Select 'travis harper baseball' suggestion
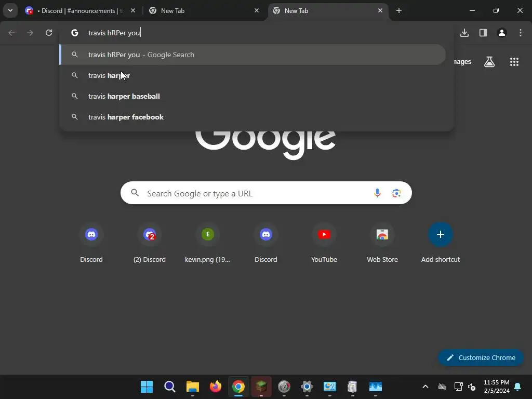This screenshot has width=532, height=399. [x=252, y=96]
